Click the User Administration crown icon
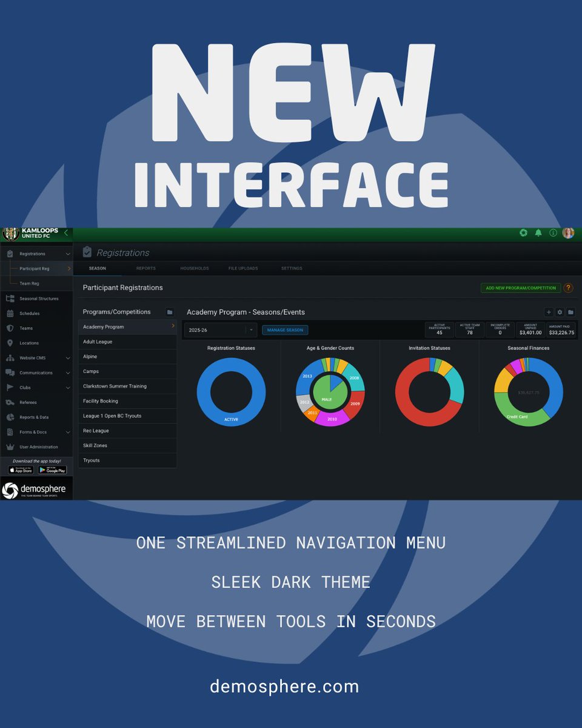582x728 pixels. pos(10,447)
